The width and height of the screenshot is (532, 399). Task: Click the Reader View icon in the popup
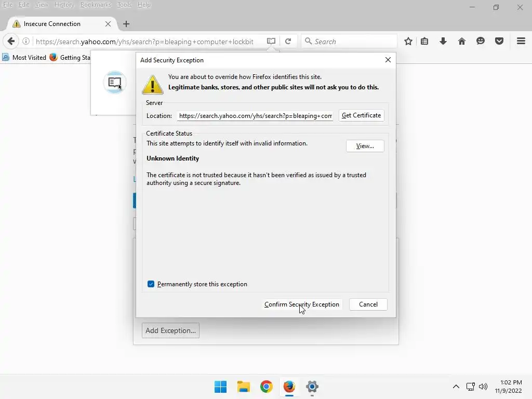(115, 82)
